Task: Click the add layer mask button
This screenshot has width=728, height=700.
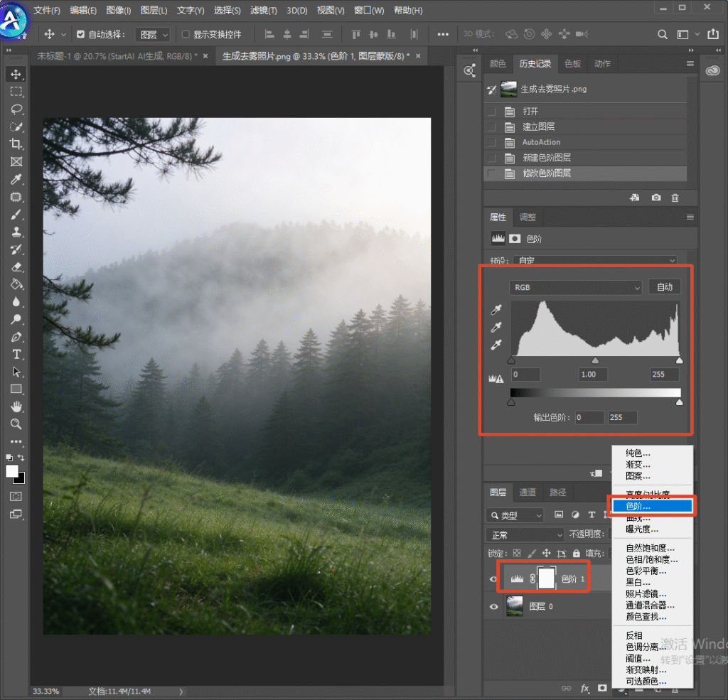Action: (602, 688)
